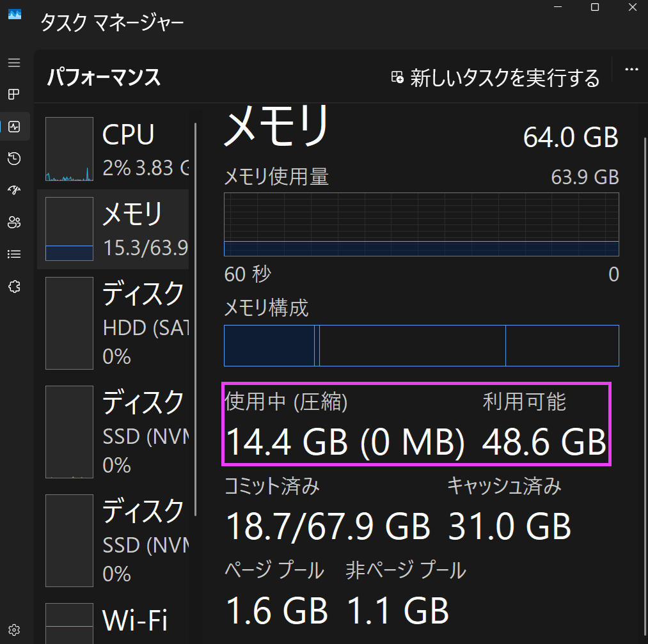Select the SSD disk entry directly below HDD
The height and width of the screenshot is (644, 648).
point(115,432)
